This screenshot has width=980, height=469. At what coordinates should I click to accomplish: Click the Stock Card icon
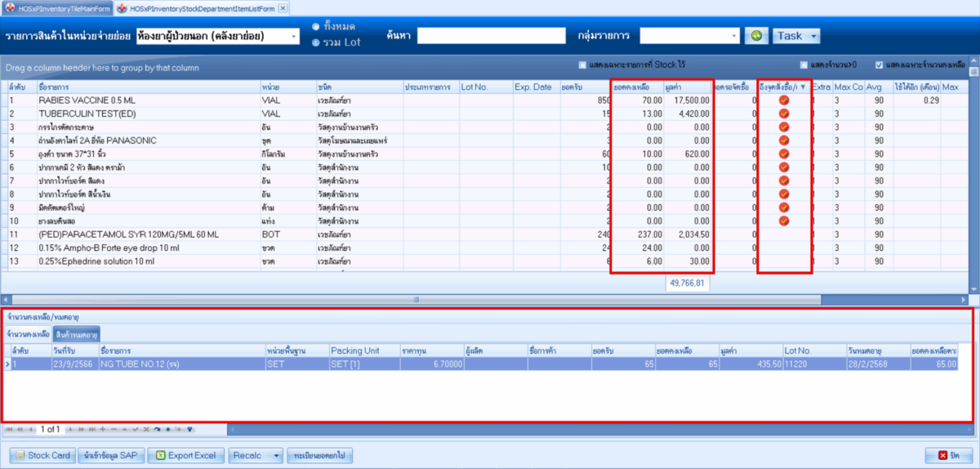(x=20, y=455)
